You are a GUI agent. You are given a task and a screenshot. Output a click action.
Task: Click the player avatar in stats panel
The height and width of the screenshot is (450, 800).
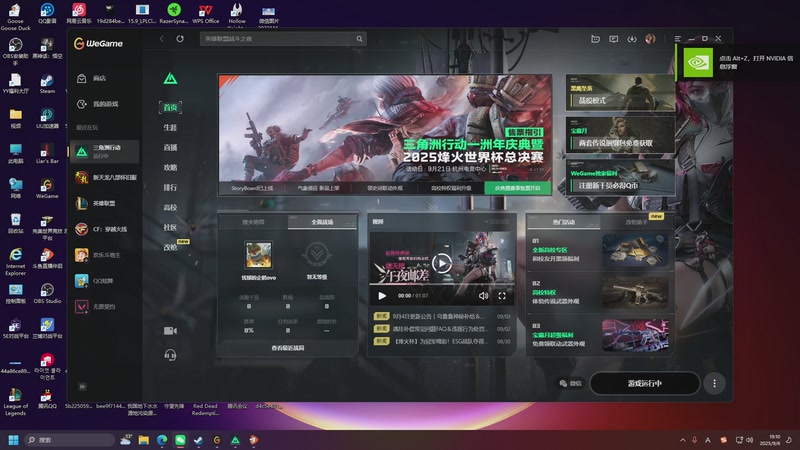pyautogui.click(x=258, y=255)
